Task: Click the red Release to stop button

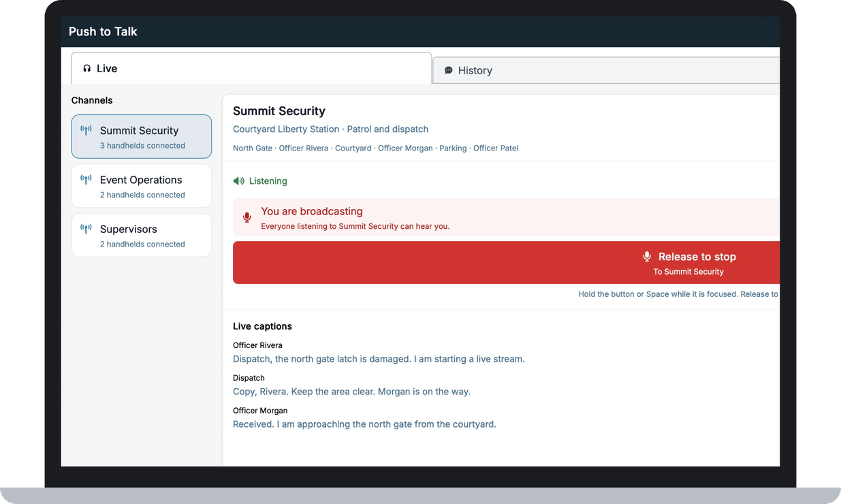Action: click(x=506, y=262)
